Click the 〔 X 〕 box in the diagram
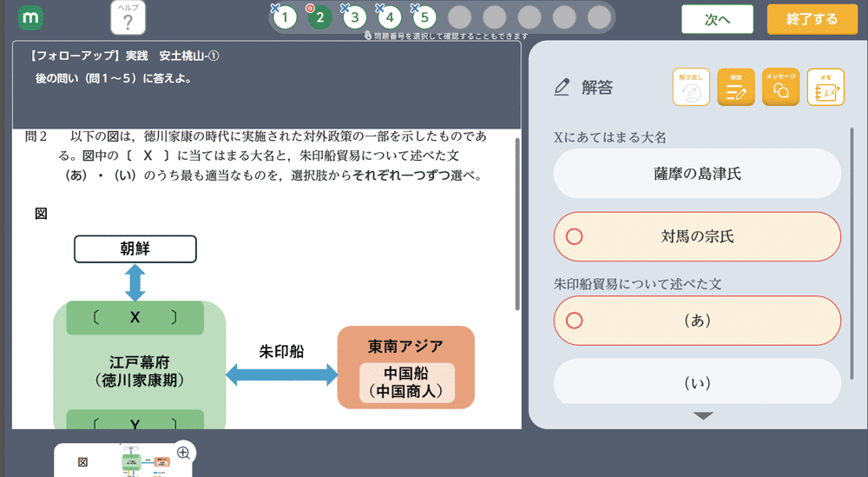This screenshot has width=868, height=477. (135, 317)
